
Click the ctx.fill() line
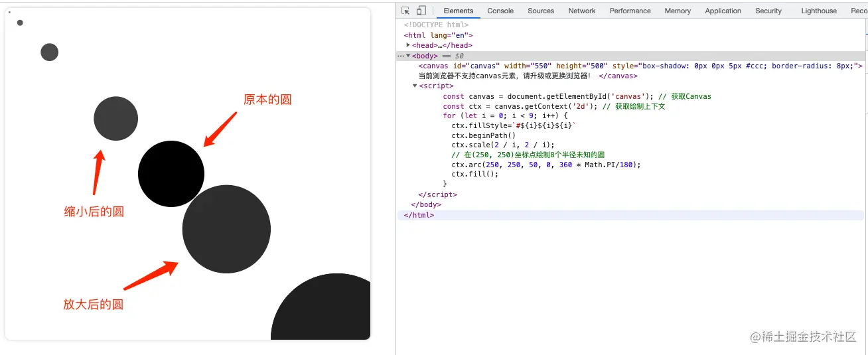(x=474, y=175)
